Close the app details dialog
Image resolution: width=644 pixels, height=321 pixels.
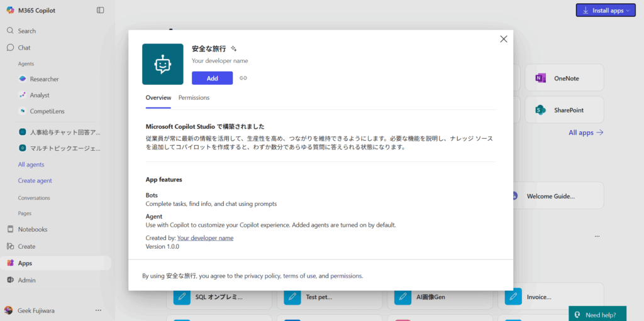tap(503, 39)
